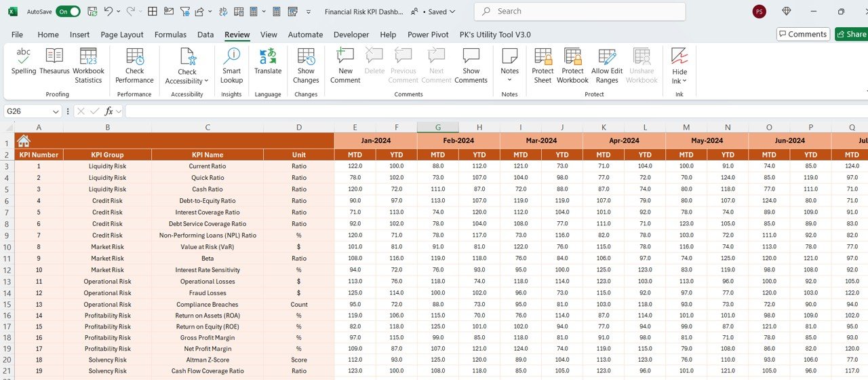The image size is (868, 380).
Task: Click the Select All corner triangle
Action: pyautogui.click(x=8, y=128)
